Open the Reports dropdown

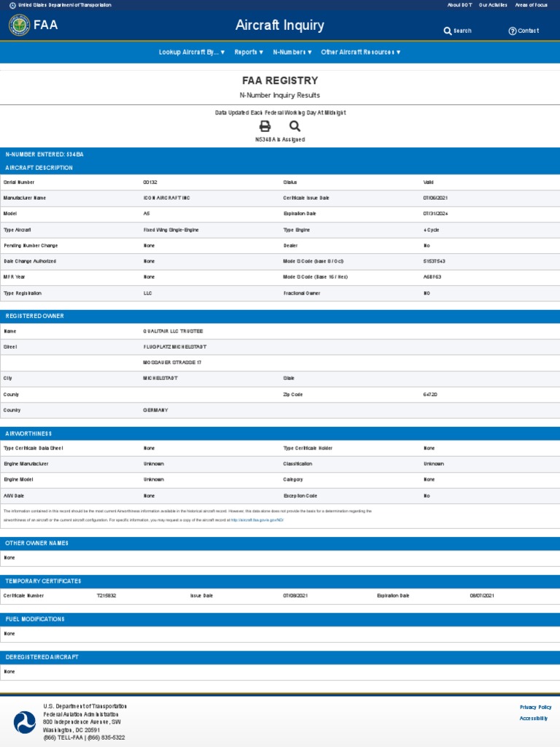[249, 53]
